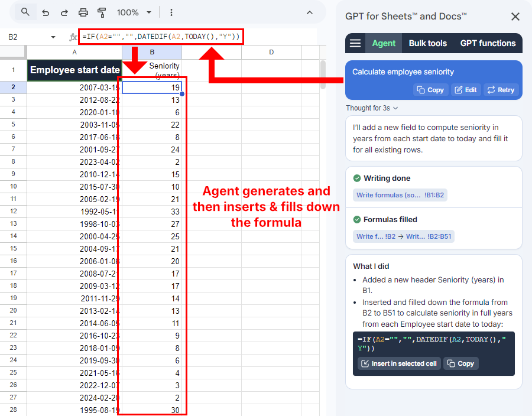532x416 pixels.
Task: Click the Undo icon
Action: [45, 12]
